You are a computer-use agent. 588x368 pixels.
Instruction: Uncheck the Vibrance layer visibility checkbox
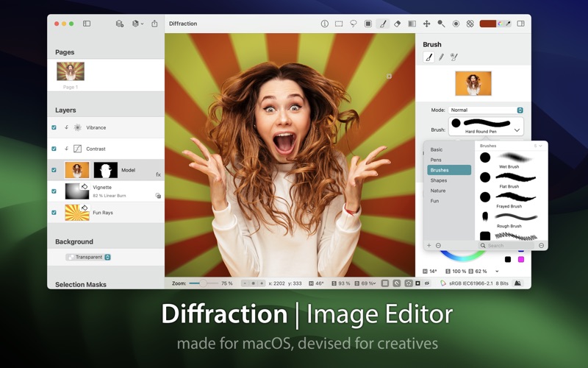(54, 127)
